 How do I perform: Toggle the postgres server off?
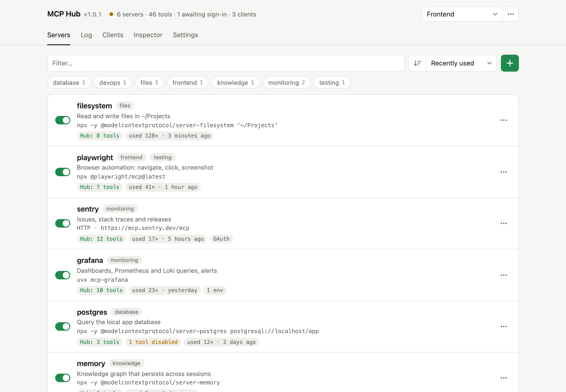point(63,327)
